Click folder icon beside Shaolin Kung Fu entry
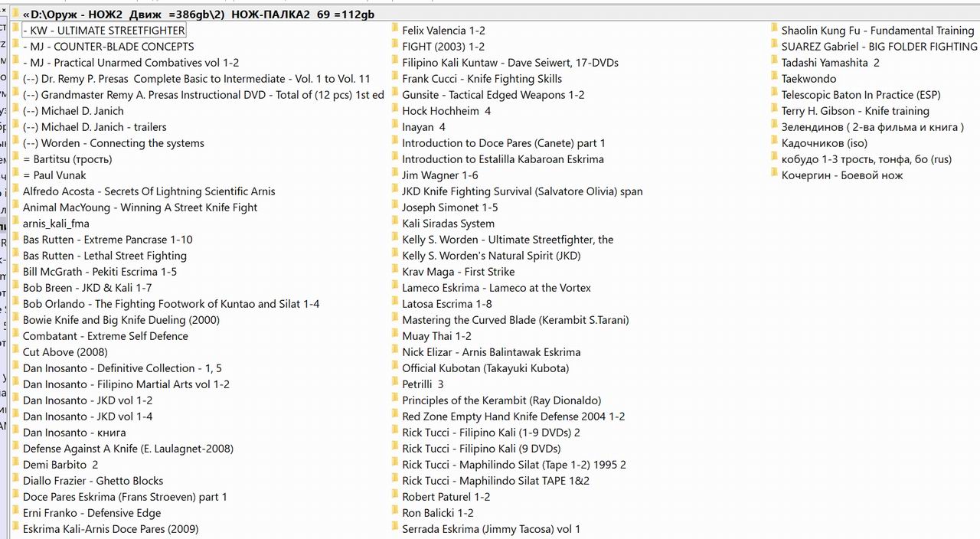 (x=774, y=30)
